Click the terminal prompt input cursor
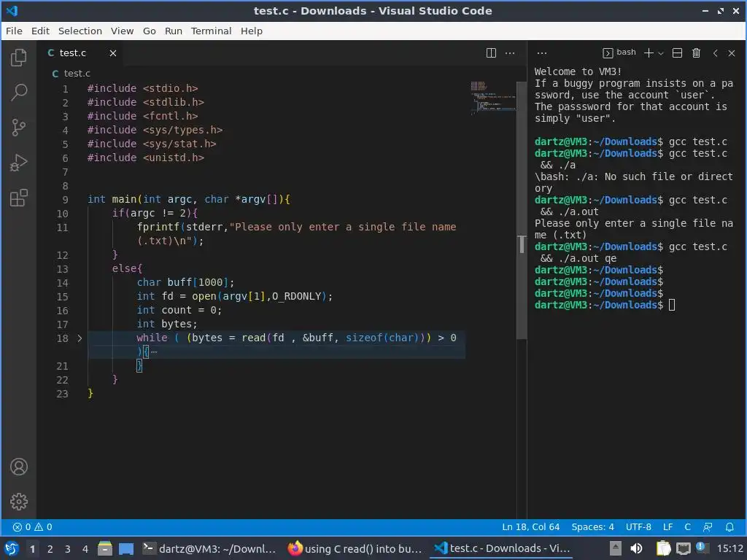This screenshot has height=560, width=747. tap(672, 305)
